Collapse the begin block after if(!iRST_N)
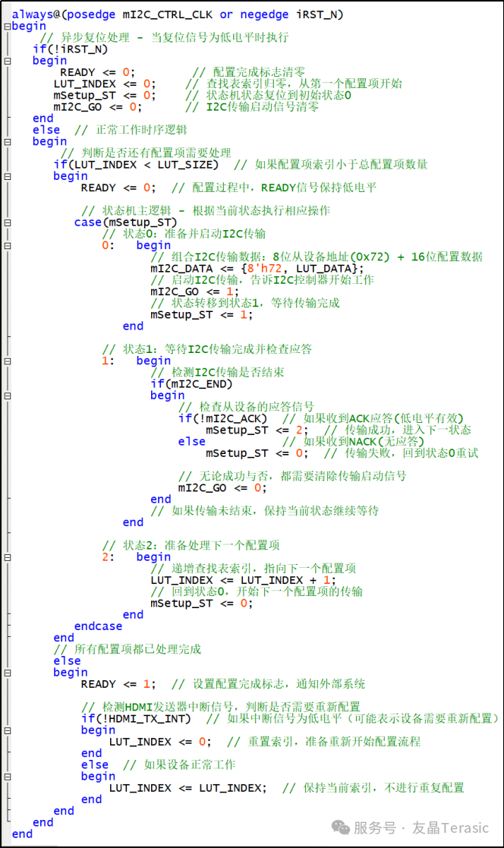 tap(8, 61)
